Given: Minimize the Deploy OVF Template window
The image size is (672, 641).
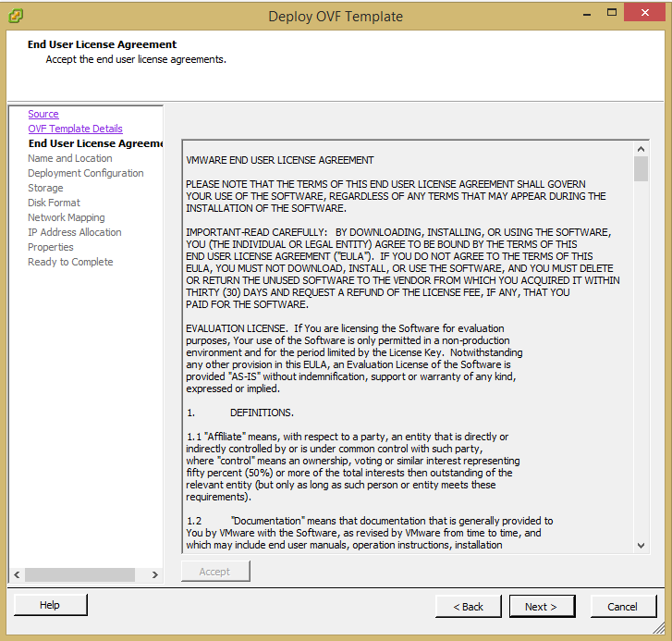Looking at the screenshot, I should [587, 14].
